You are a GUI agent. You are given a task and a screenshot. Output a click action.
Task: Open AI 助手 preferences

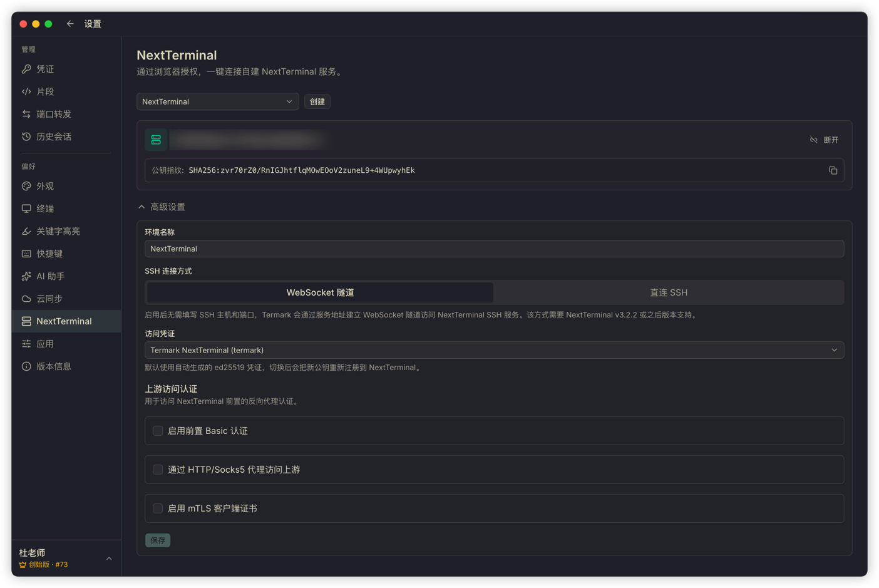(66, 276)
